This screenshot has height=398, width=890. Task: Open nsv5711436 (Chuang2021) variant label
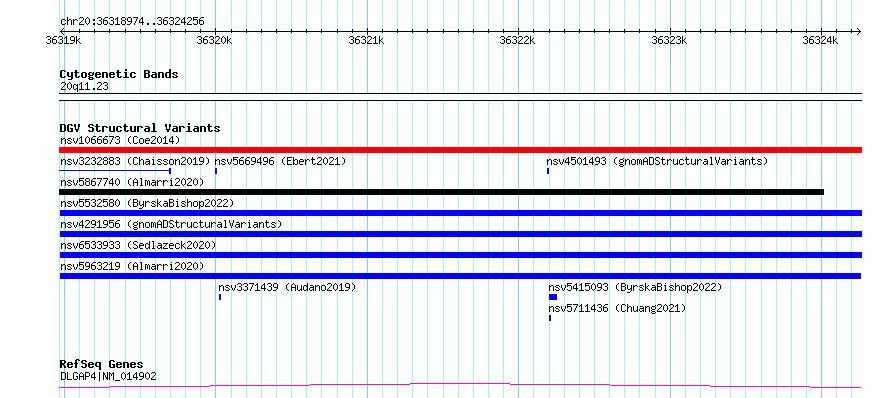617,308
